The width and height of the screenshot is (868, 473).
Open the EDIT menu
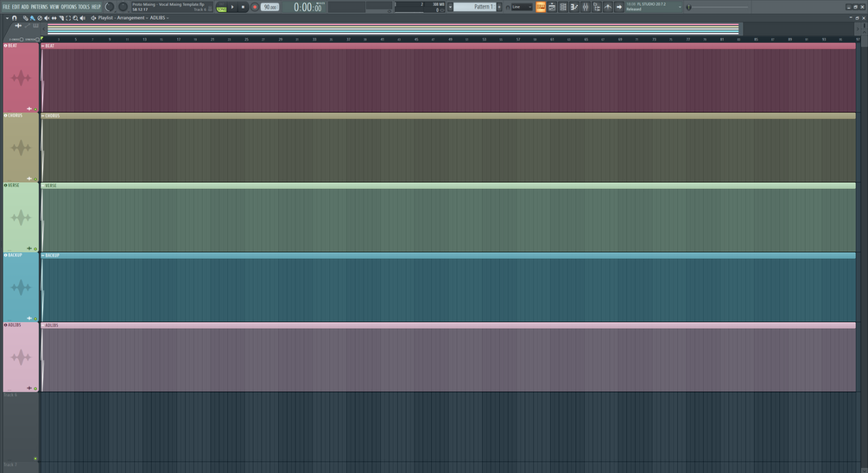pos(16,7)
